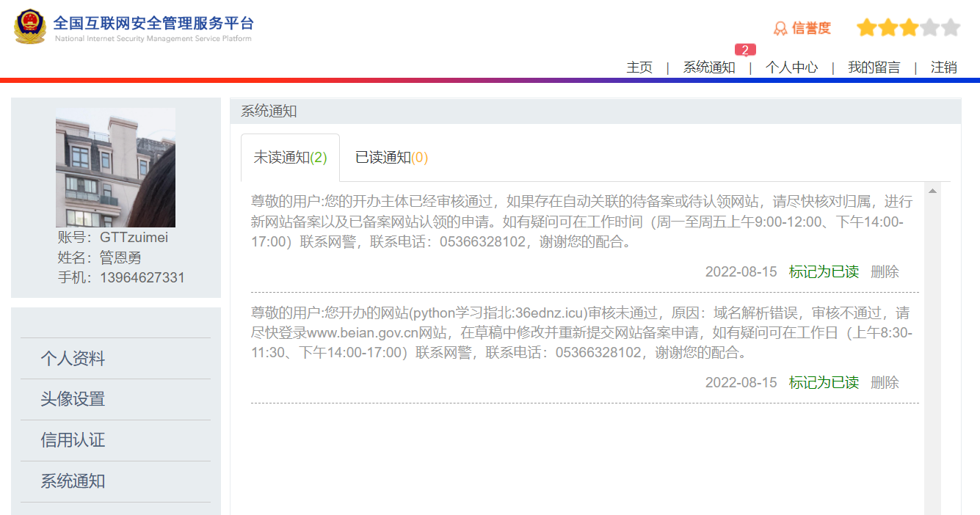The width and height of the screenshot is (980, 515).
Task: Open 信用认证 in the sidebar
Action: point(73,440)
